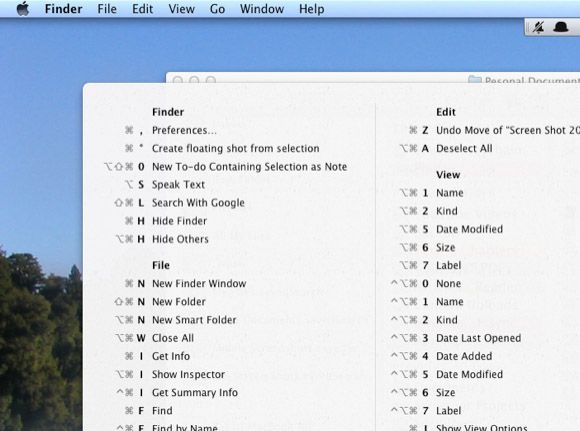The height and width of the screenshot is (431, 580).
Task: Choose New Smart Folder entry
Action: [194, 320]
